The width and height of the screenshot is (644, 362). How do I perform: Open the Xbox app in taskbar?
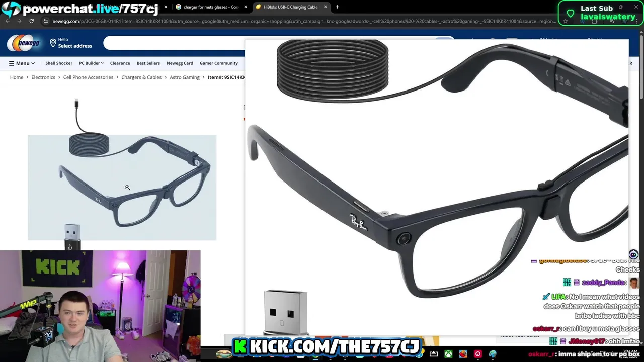pyautogui.click(x=448, y=354)
